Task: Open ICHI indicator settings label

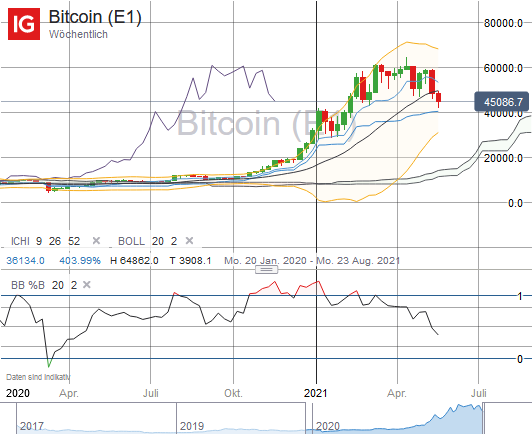Action: (x=45, y=241)
